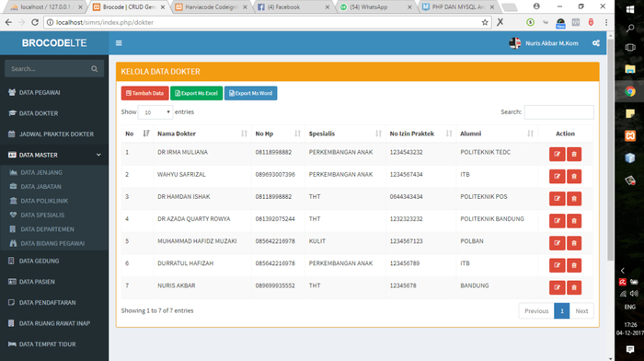Open DATA RUANG RAWAT INAP menu
The width and height of the screenshot is (644, 361).
pos(54,323)
